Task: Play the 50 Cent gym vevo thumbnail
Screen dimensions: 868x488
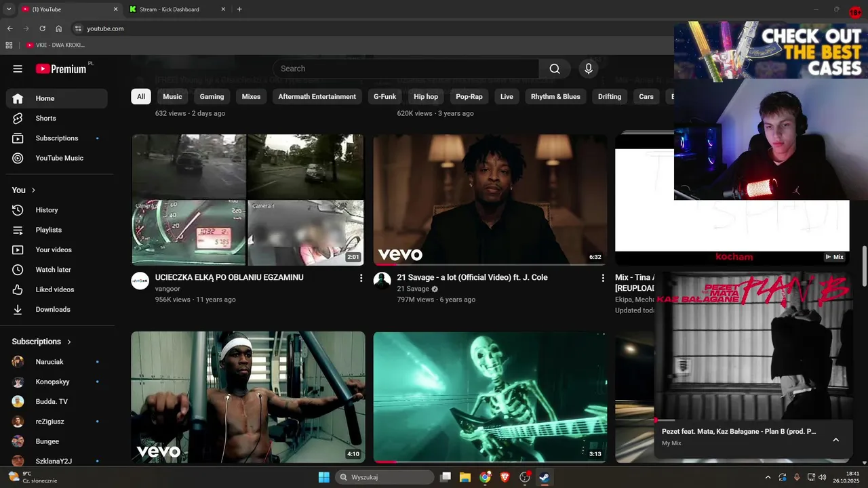Action: pos(248,397)
